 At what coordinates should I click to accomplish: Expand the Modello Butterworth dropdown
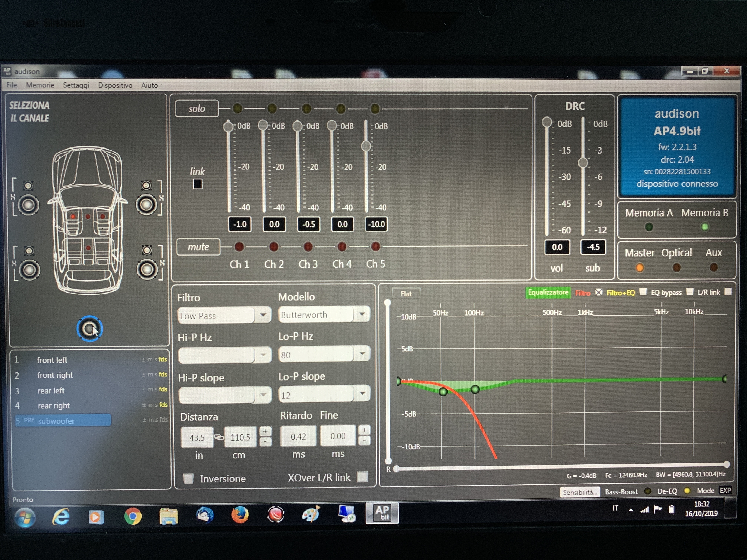coord(324,314)
